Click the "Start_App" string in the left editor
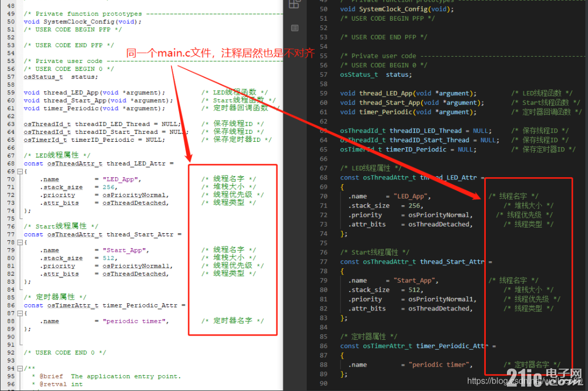 124,250
